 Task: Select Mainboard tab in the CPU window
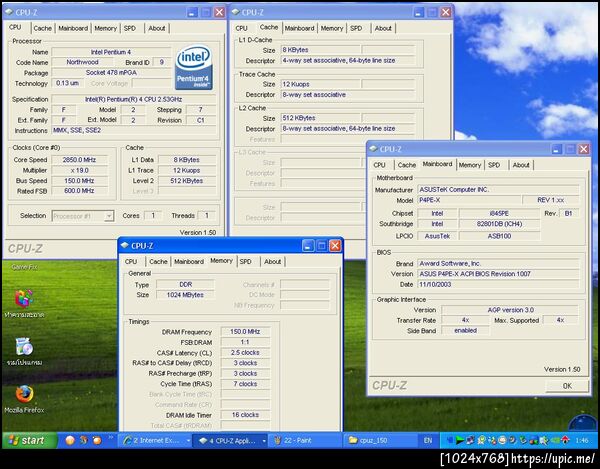pos(73,28)
